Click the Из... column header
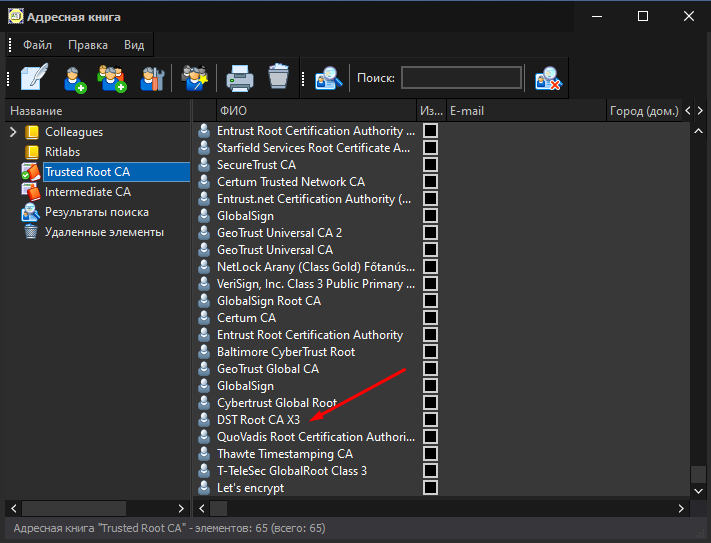The height and width of the screenshot is (543, 711). coord(431,111)
